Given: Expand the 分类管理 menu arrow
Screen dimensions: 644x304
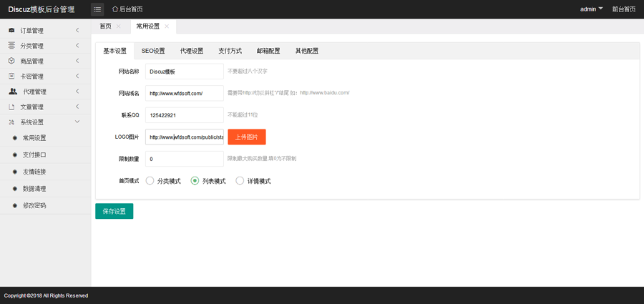Looking at the screenshot, I should [x=77, y=45].
